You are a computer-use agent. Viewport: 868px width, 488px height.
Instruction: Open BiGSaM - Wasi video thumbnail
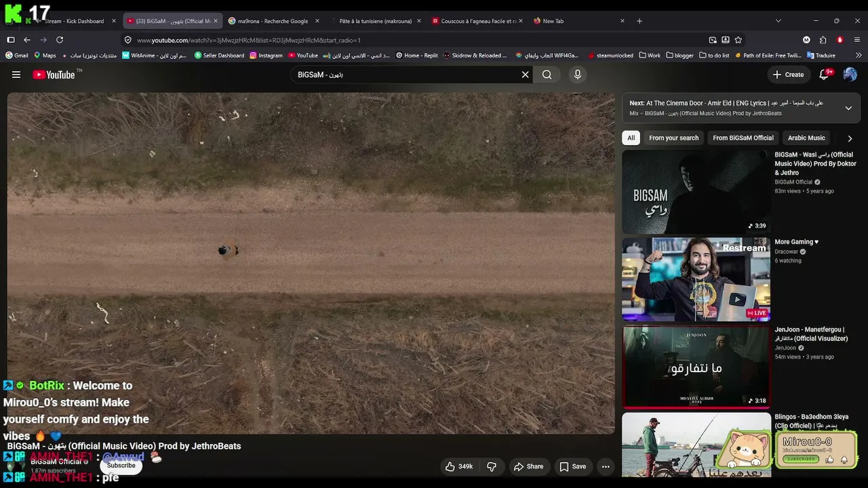coord(696,192)
